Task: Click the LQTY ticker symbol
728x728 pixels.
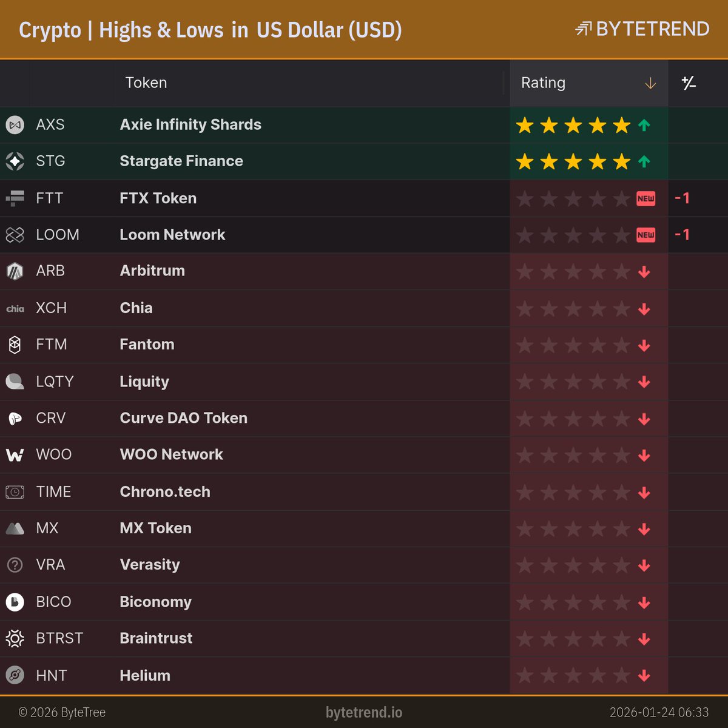Action: (x=55, y=382)
